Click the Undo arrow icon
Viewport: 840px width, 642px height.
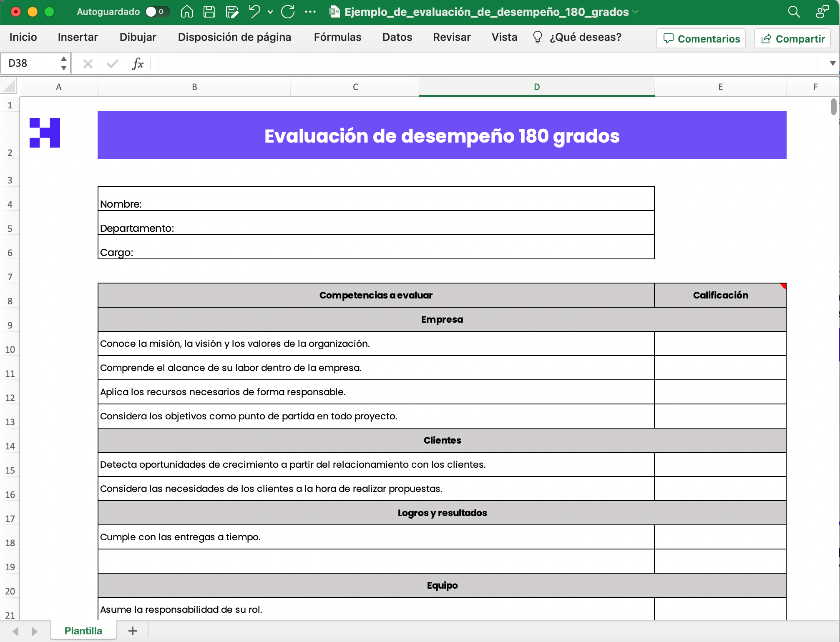point(254,12)
